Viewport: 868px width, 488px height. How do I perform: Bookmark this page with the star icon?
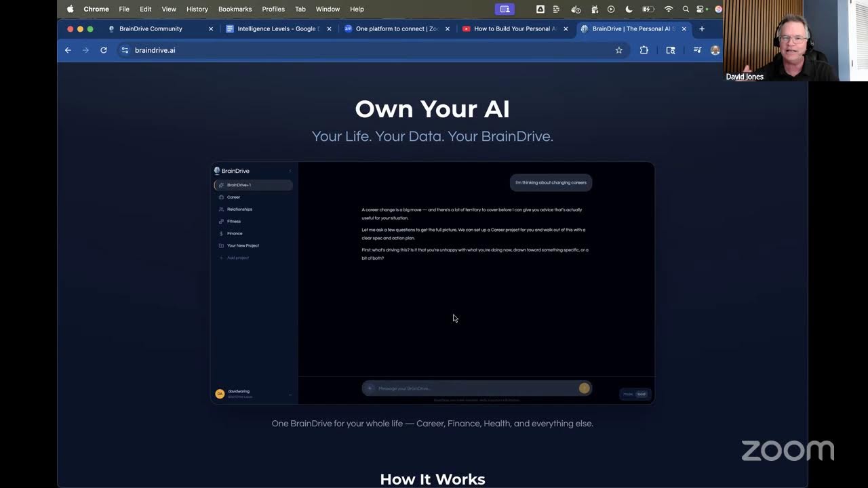tap(618, 50)
